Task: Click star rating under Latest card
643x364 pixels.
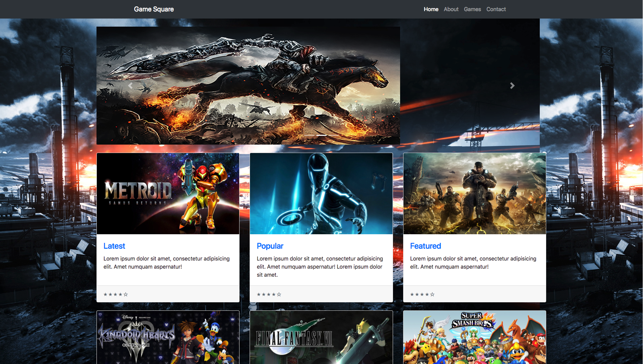Action: pos(116,294)
